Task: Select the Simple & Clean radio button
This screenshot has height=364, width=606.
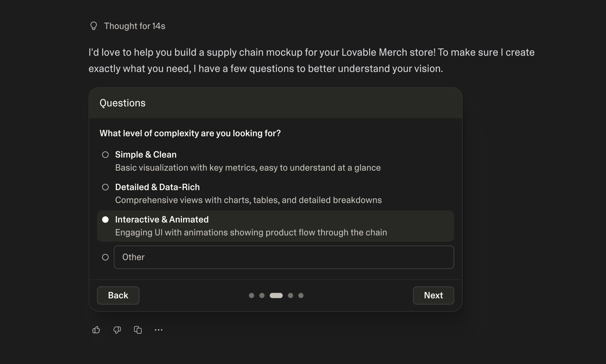Action: (105, 155)
